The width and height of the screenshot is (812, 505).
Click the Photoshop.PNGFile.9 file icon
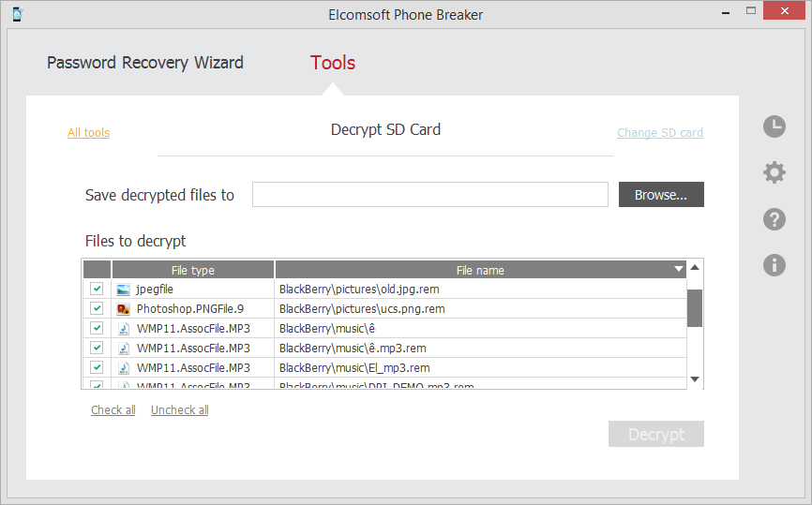point(123,309)
